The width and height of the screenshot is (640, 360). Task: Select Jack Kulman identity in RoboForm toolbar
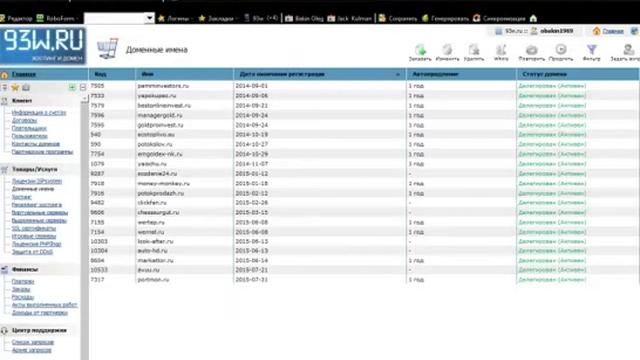tap(350, 18)
